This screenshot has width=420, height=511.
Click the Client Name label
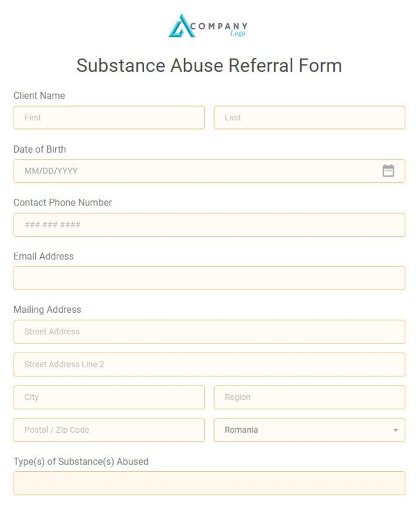[39, 95]
